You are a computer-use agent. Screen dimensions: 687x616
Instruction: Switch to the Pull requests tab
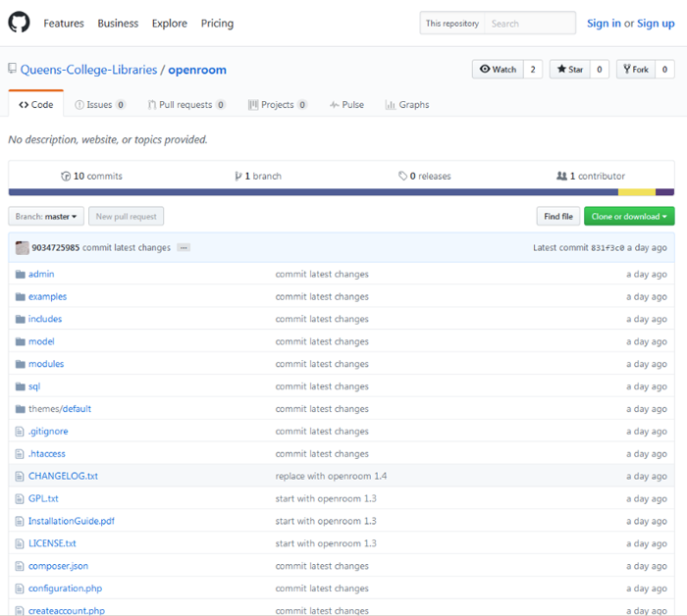tap(186, 105)
